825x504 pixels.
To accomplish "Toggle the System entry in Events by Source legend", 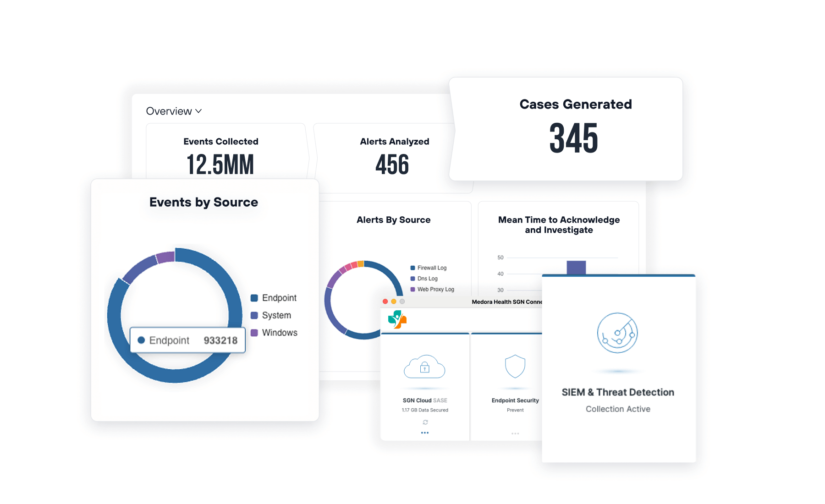I will tap(275, 315).
